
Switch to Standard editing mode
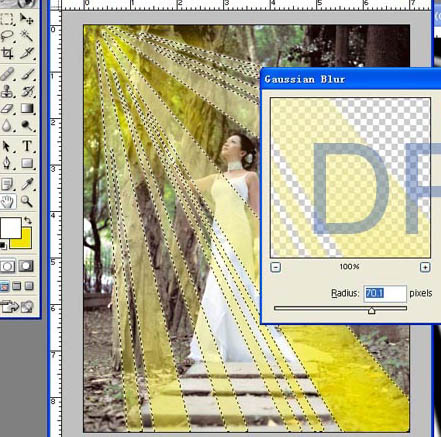click(x=8, y=266)
